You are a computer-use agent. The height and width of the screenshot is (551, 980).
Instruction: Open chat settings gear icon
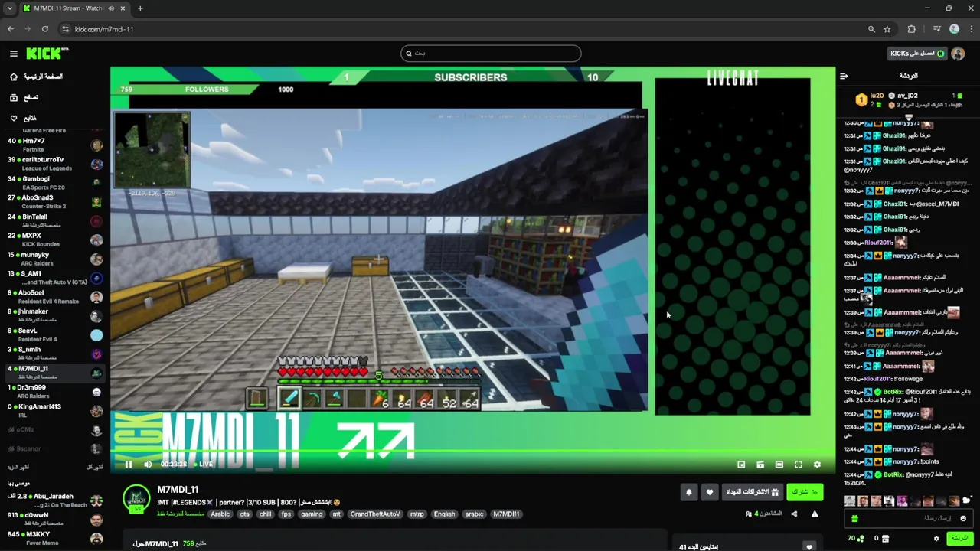coord(936,539)
